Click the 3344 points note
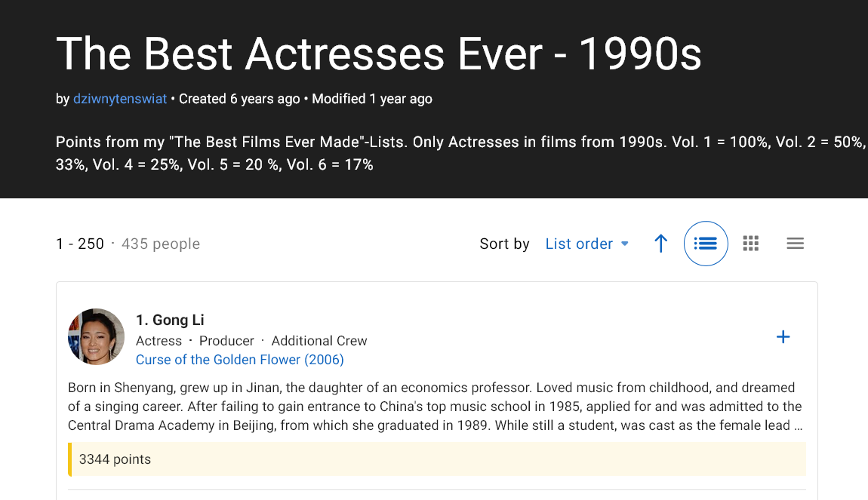 tap(115, 459)
